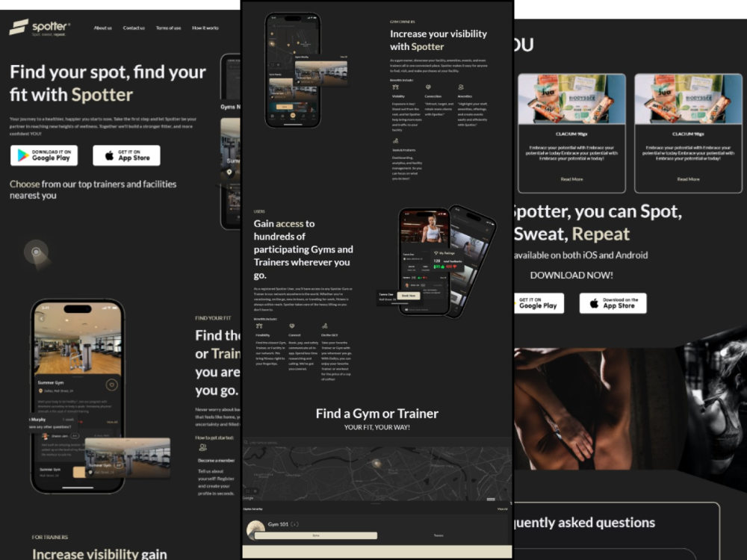Click the FIND YOUR FIT section label

coord(213,318)
